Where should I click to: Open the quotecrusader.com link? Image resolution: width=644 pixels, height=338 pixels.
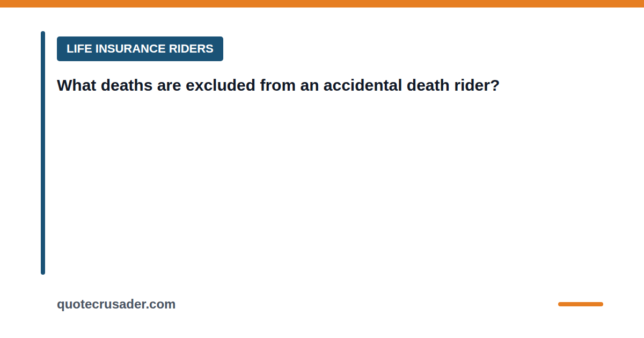[116, 304]
